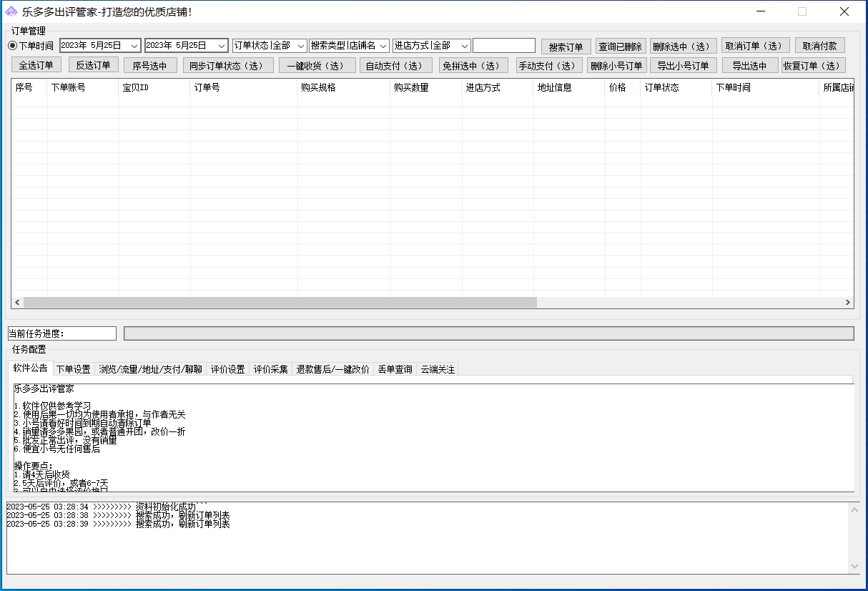Select all orders with 全选订单
Viewport: 868px width, 591px height.
click(x=37, y=65)
